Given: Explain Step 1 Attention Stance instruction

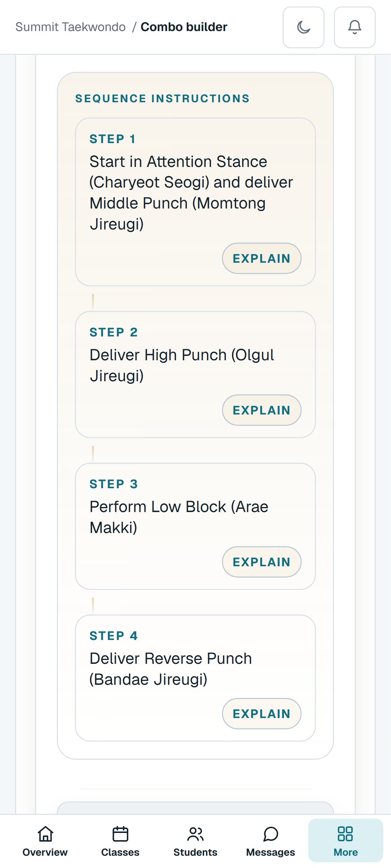Looking at the screenshot, I should (x=262, y=258).
